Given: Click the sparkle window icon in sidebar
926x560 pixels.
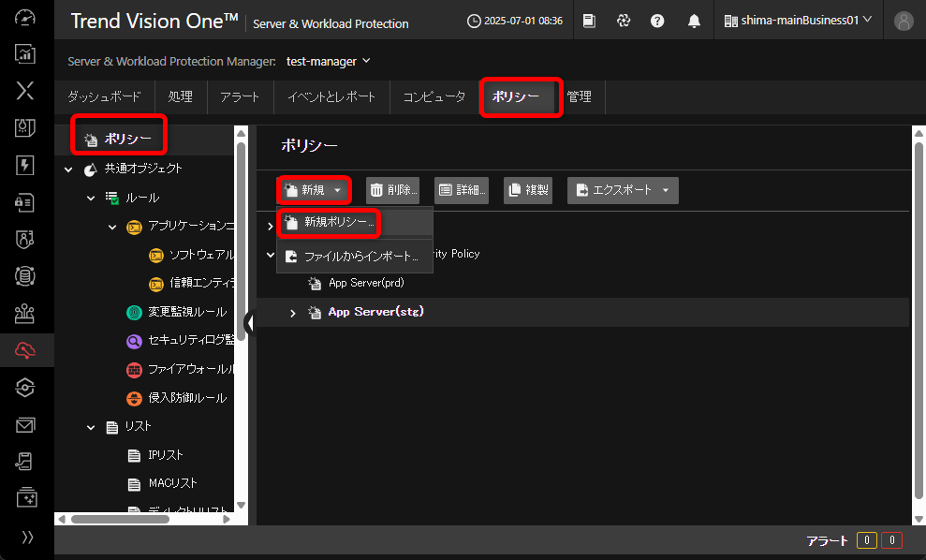Looking at the screenshot, I should click(x=24, y=498).
